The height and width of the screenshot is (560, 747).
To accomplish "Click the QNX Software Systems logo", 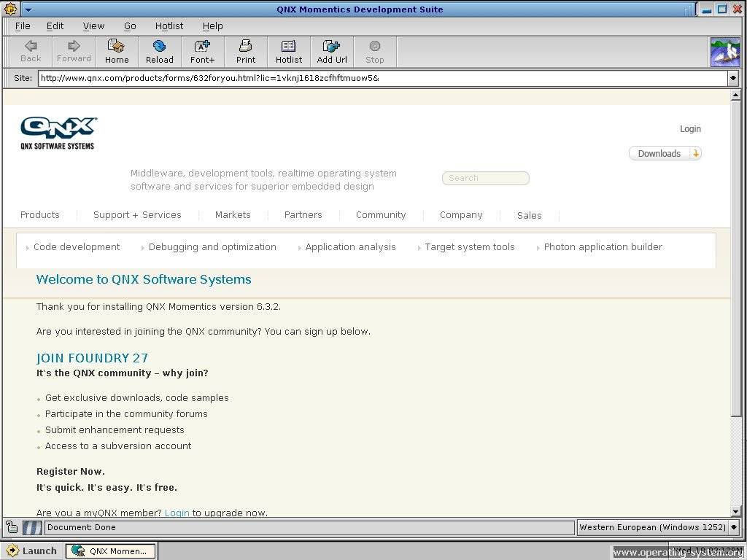I will click(58, 133).
